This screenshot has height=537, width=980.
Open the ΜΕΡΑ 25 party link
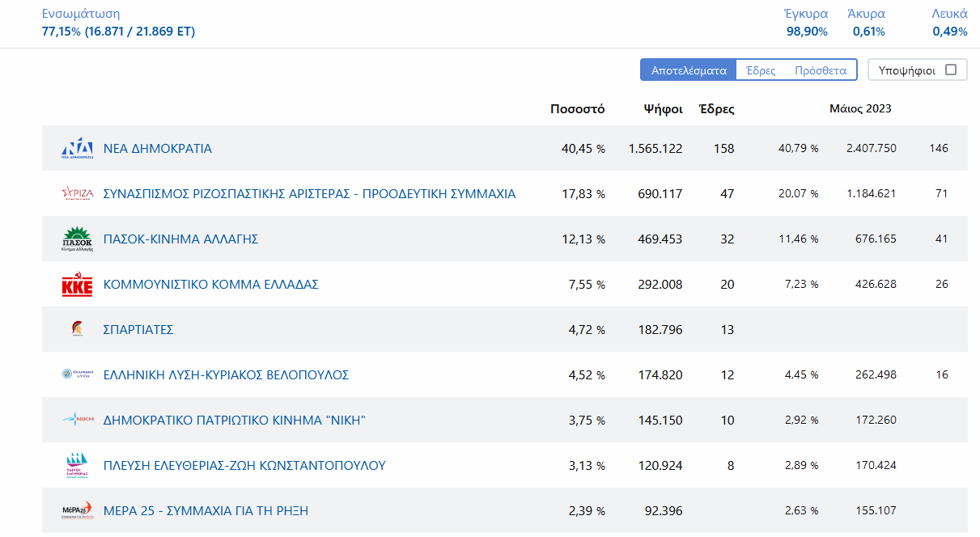tap(206, 511)
